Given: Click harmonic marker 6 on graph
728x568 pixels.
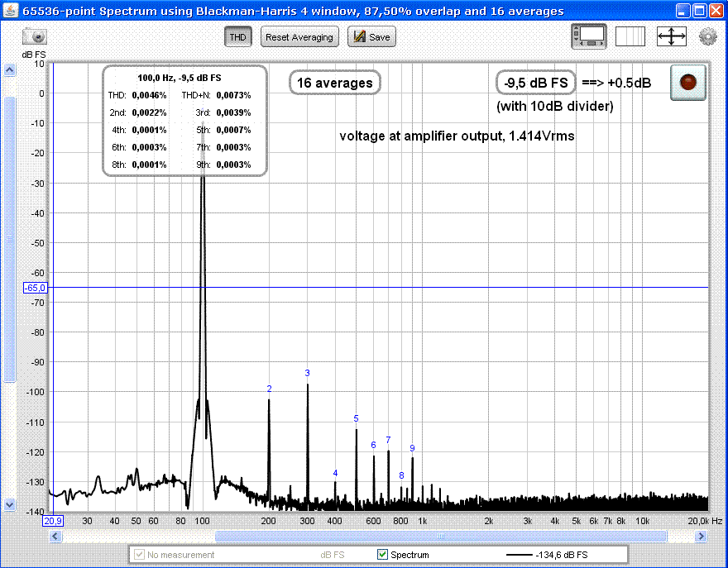Looking at the screenshot, I should (373, 445).
